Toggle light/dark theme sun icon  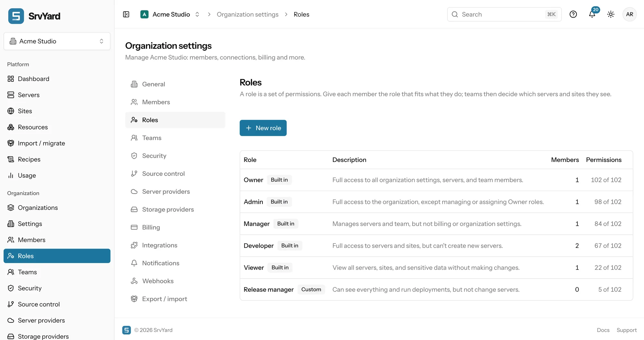pos(611,14)
